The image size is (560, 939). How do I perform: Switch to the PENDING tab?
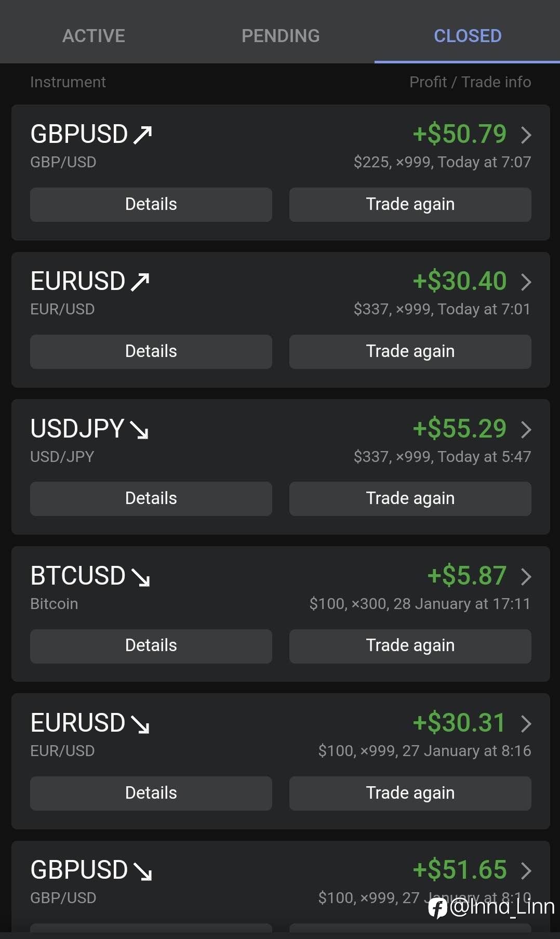(x=281, y=36)
